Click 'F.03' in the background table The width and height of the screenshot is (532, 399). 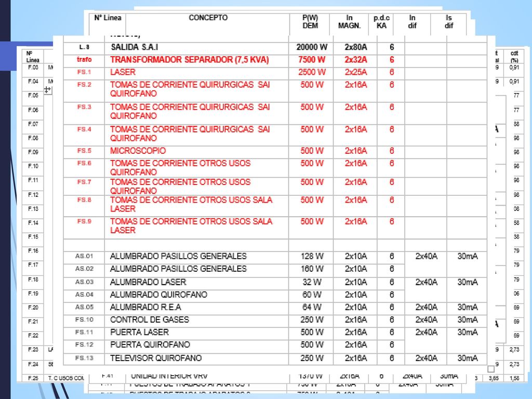click(x=33, y=67)
